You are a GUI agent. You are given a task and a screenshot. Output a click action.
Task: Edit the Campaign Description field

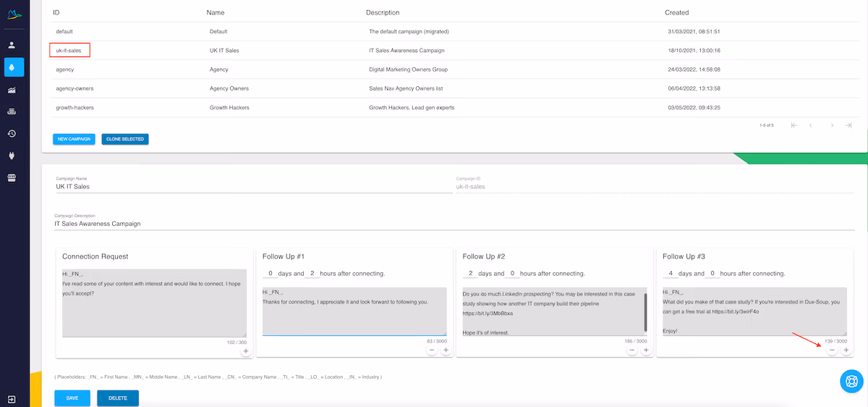click(454, 224)
